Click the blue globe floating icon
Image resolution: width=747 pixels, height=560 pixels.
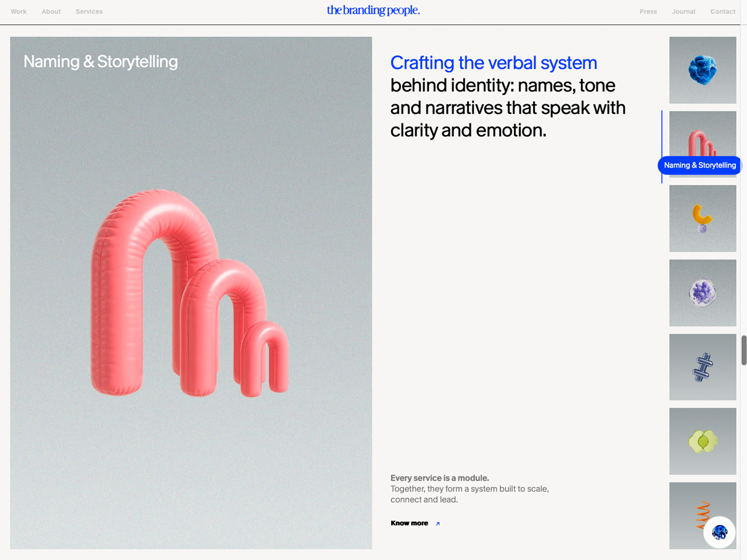tap(719, 532)
